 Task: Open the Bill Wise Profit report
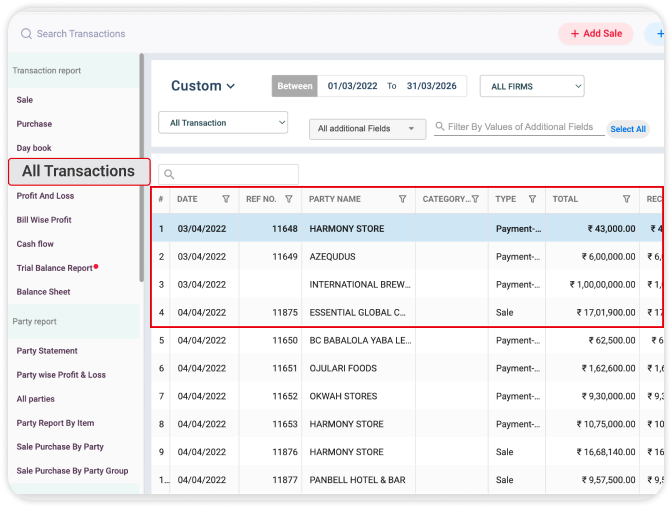[44, 220]
